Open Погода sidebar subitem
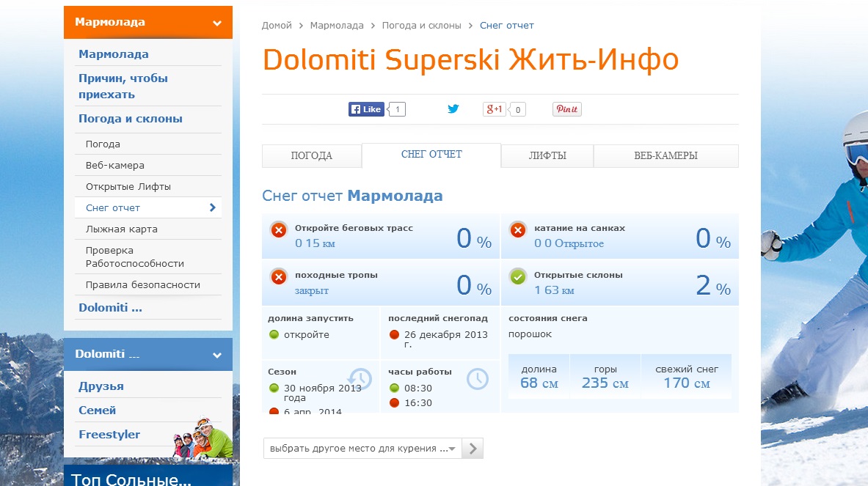868x486 pixels. 103,144
